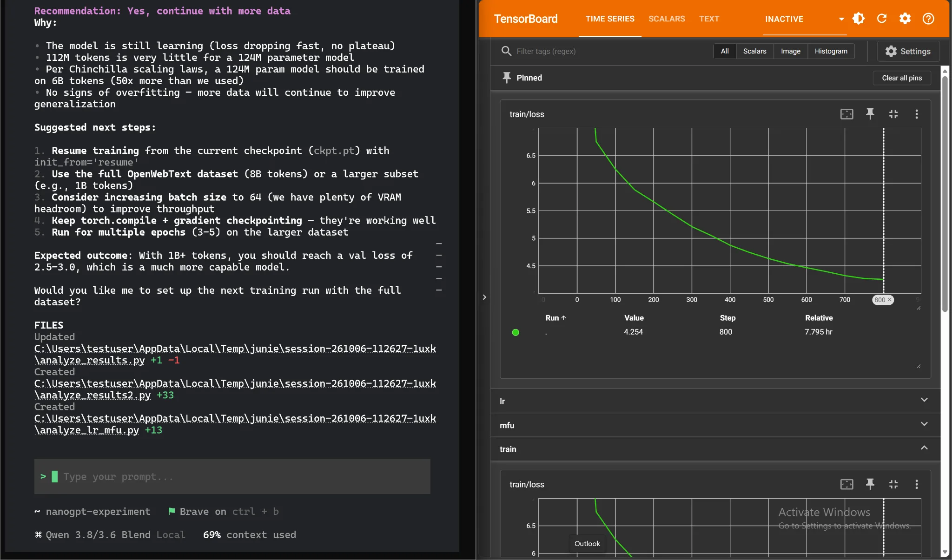The width and height of the screenshot is (952, 560).
Task: Expand the lr section
Action: coord(715,401)
